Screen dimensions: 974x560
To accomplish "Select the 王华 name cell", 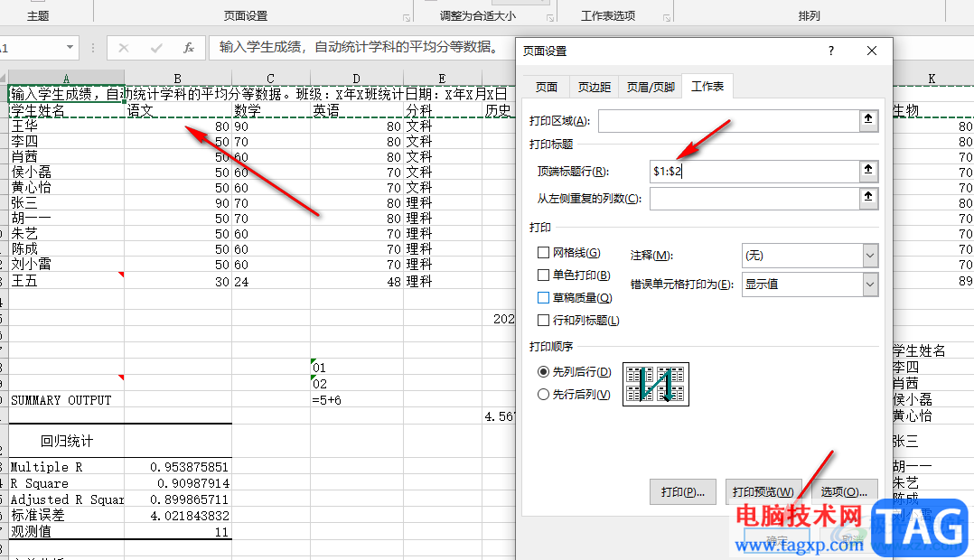I will pyautogui.click(x=66, y=126).
